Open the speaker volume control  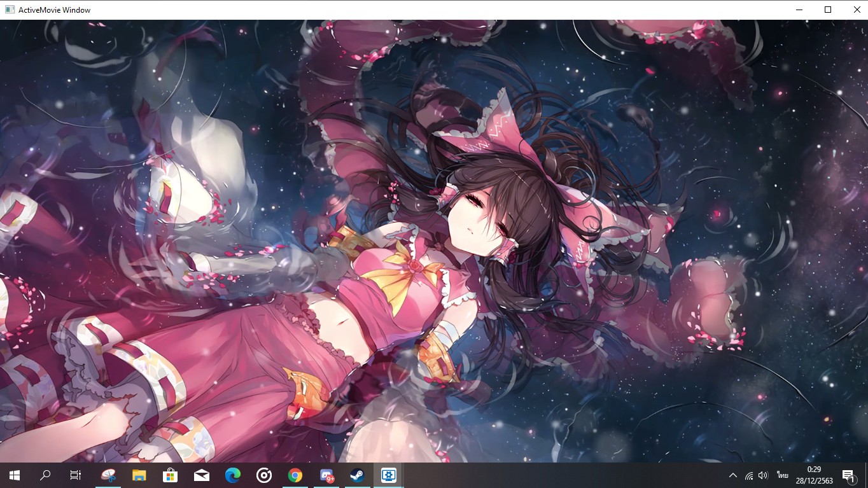point(764,475)
